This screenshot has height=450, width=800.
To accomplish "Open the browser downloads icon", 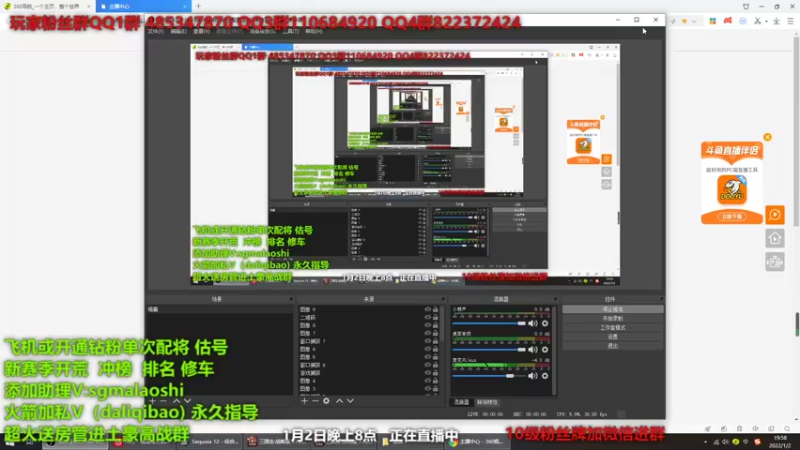I will tap(776, 21).
